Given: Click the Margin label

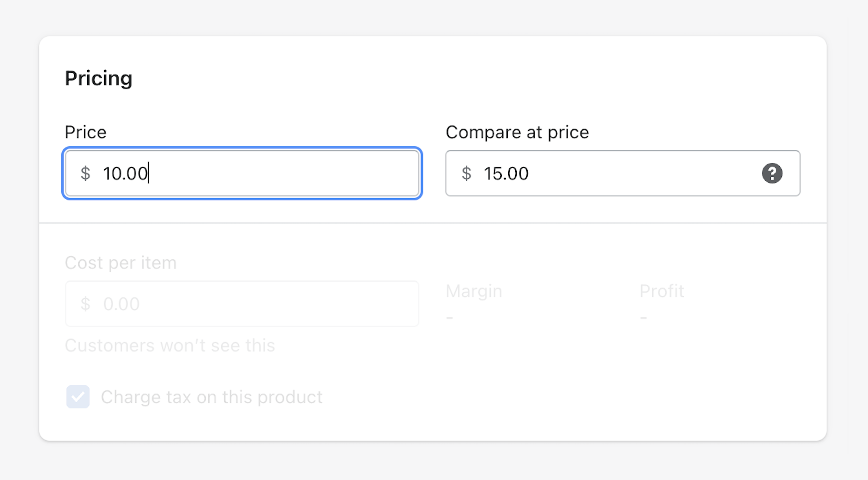Looking at the screenshot, I should coord(474,291).
